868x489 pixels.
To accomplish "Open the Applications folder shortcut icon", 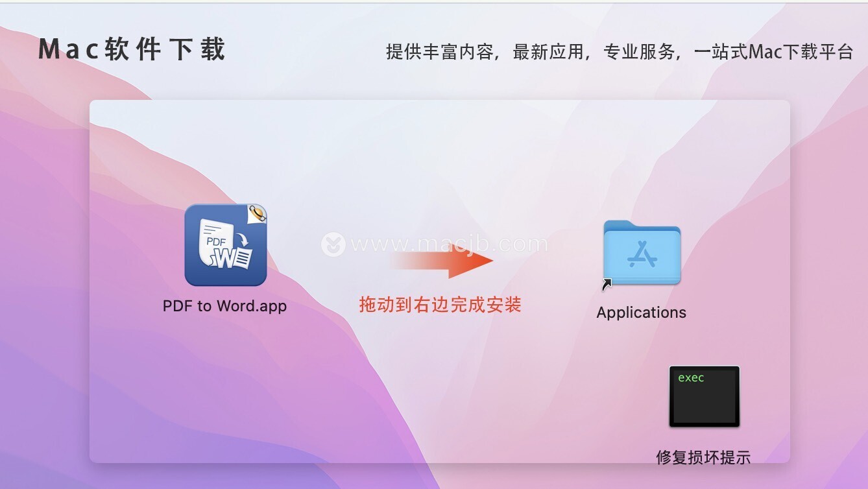I will click(641, 254).
